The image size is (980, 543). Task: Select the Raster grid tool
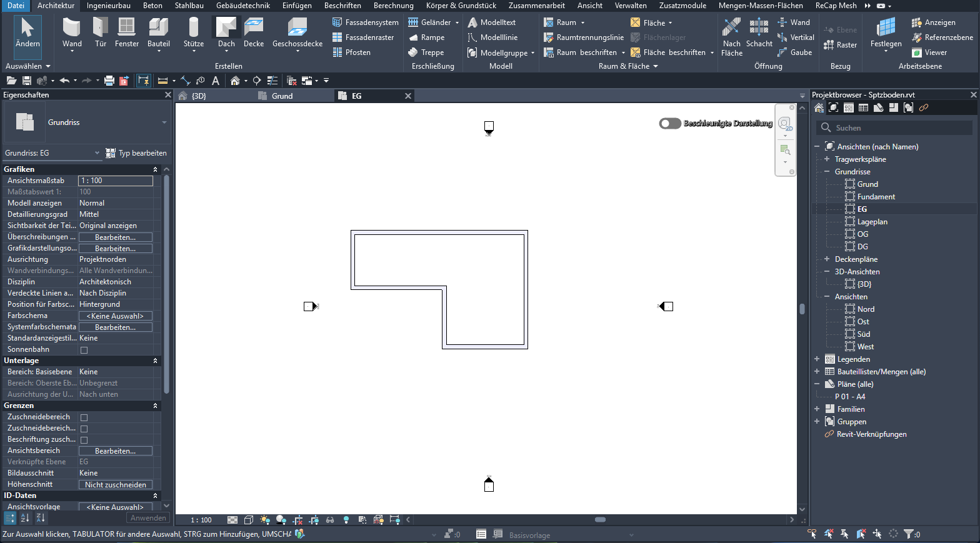click(841, 45)
